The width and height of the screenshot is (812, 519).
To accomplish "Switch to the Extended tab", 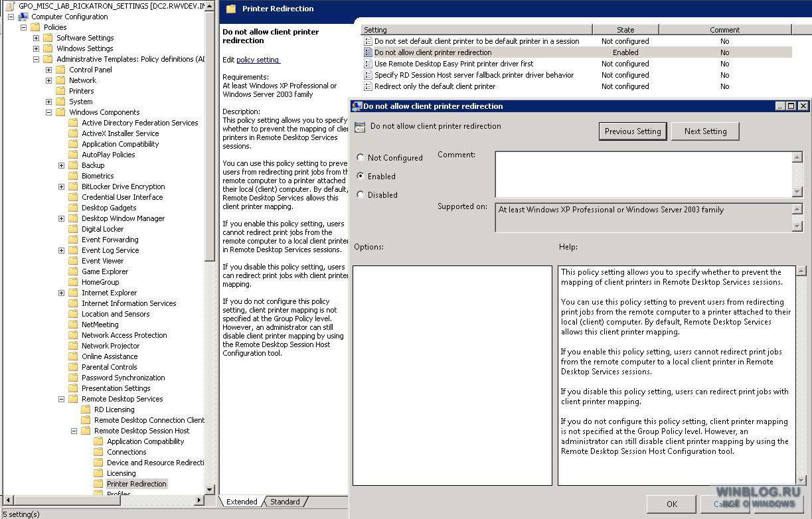I will coord(242,502).
